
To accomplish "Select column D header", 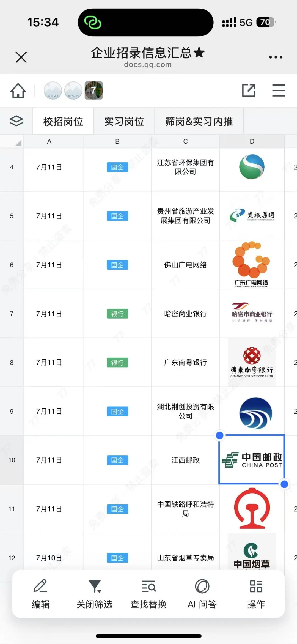I will (x=252, y=141).
